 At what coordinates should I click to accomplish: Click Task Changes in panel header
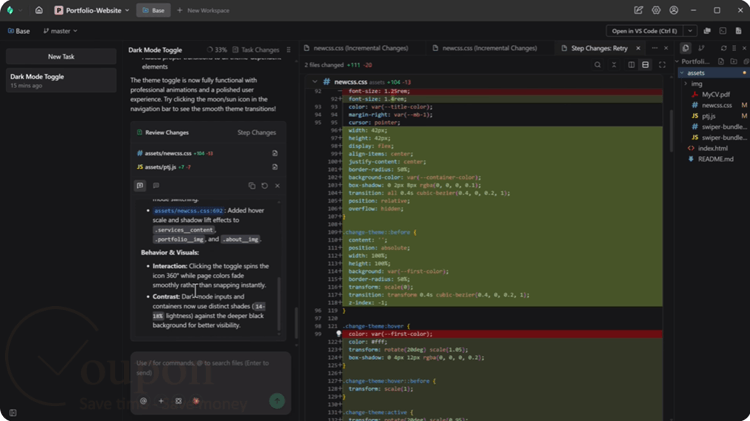[x=256, y=50]
